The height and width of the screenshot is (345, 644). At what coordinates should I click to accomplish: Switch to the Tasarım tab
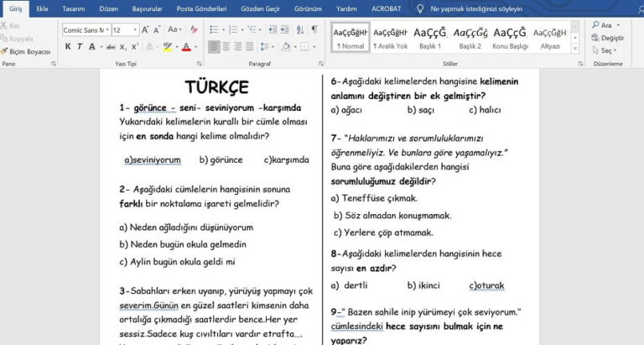[x=74, y=8]
